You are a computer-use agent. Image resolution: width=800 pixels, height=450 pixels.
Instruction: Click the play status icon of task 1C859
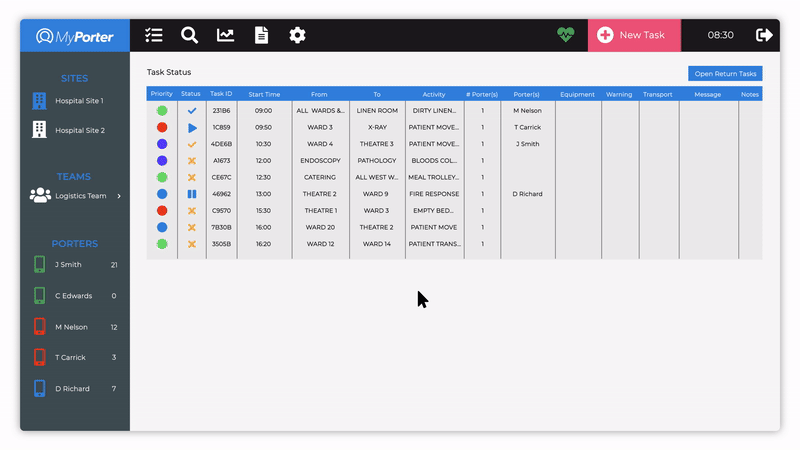[x=192, y=128]
